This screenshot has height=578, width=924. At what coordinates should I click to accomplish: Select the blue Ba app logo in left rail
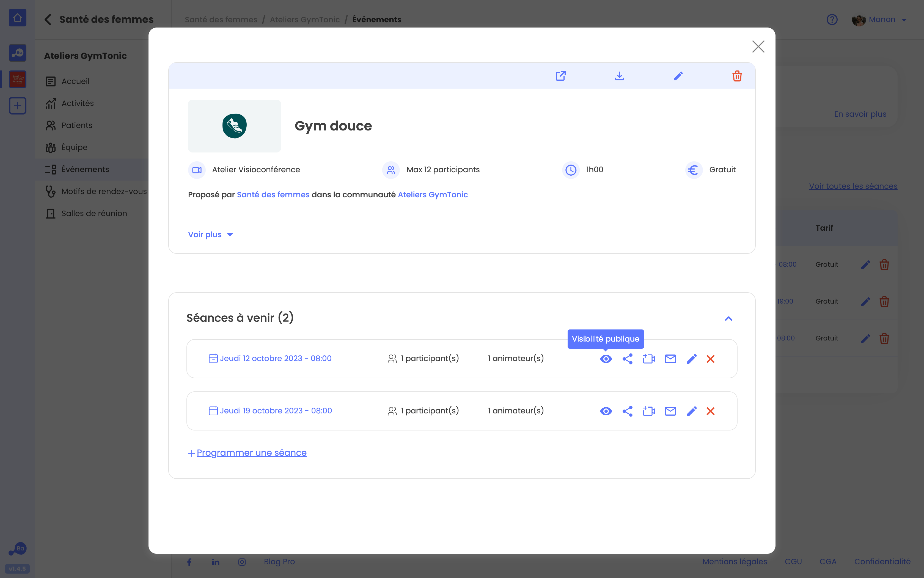pos(18,53)
